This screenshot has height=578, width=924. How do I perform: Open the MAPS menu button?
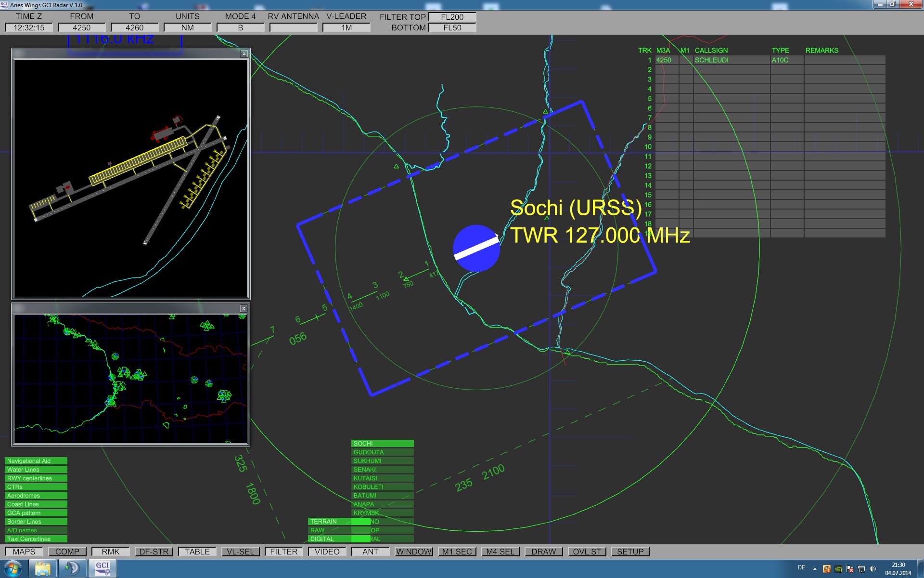(x=24, y=552)
